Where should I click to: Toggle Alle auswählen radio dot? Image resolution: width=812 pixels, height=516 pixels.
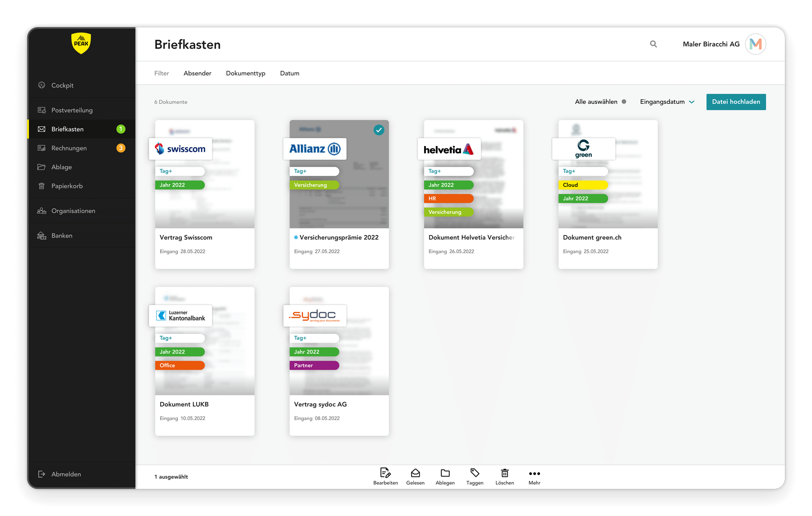[624, 102]
